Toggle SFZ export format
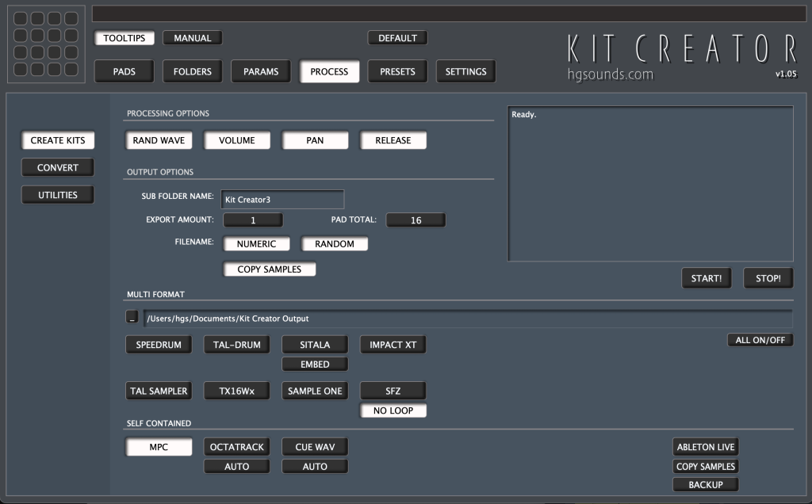The image size is (812, 504). pyautogui.click(x=393, y=391)
